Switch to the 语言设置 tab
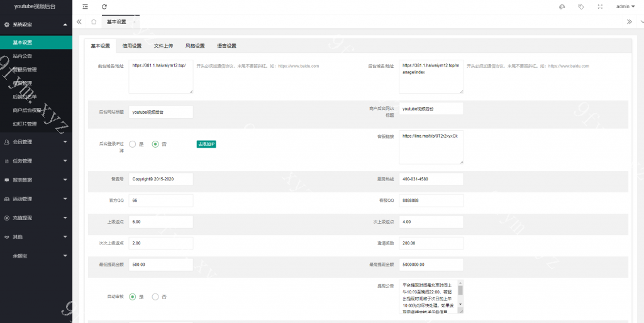 pos(226,46)
